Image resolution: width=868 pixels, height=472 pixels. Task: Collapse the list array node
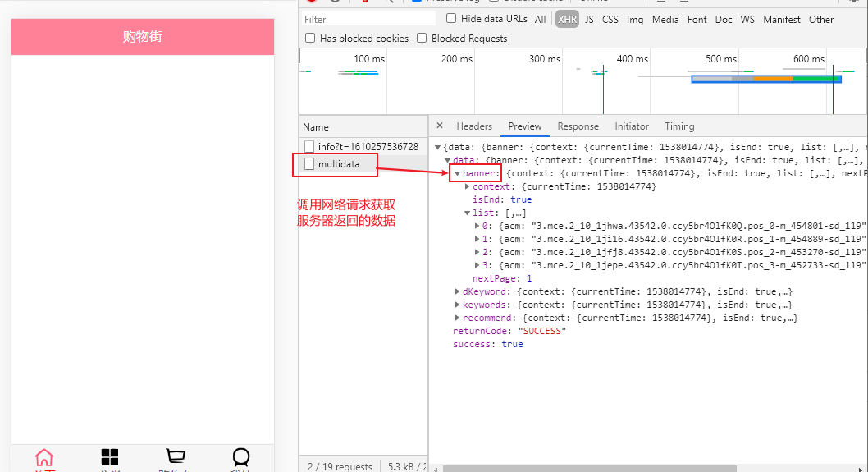click(x=467, y=213)
